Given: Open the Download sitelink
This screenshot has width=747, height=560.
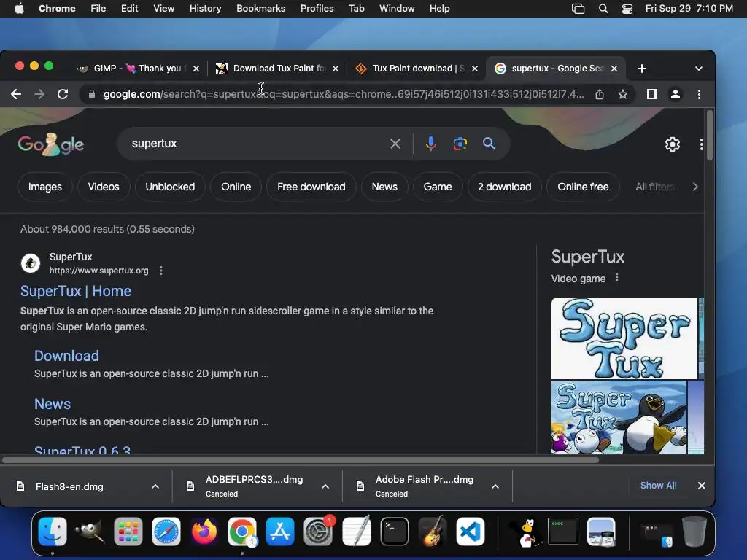Looking at the screenshot, I should point(66,356).
